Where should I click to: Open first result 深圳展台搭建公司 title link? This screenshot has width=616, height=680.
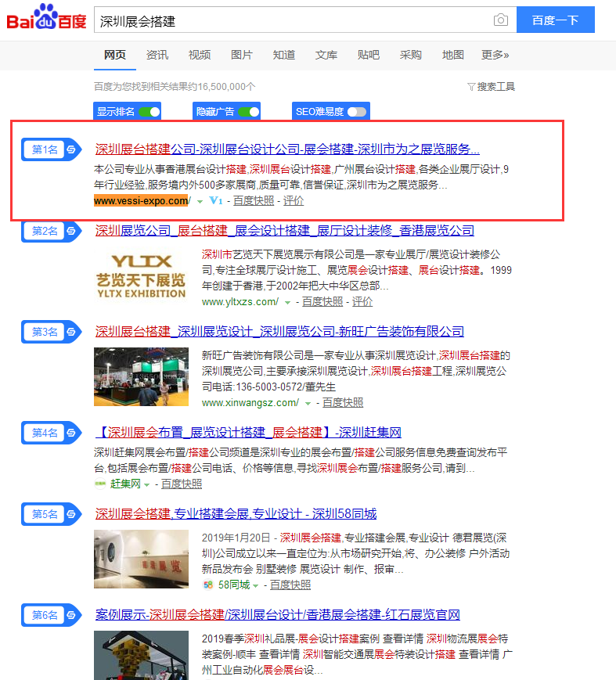click(x=287, y=149)
